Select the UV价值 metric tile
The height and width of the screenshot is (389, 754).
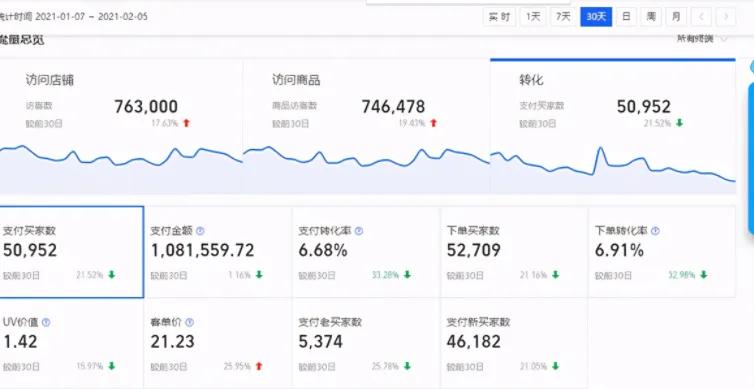tap(72, 343)
